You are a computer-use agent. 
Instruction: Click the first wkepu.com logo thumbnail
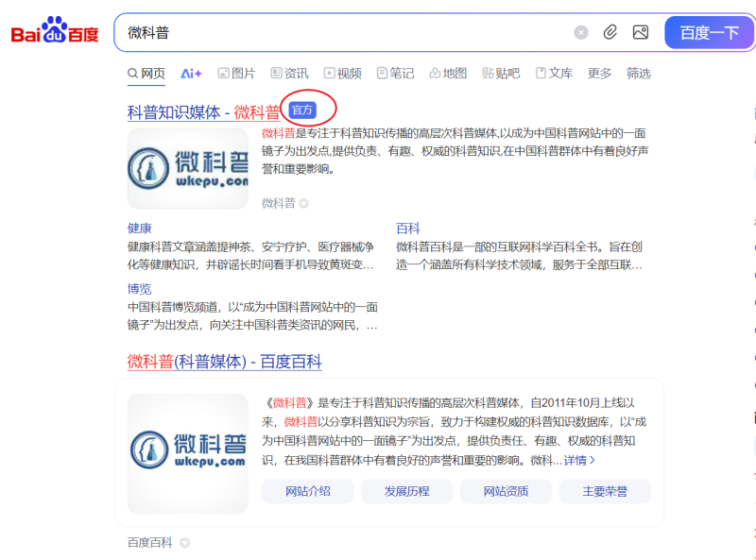coord(188,169)
